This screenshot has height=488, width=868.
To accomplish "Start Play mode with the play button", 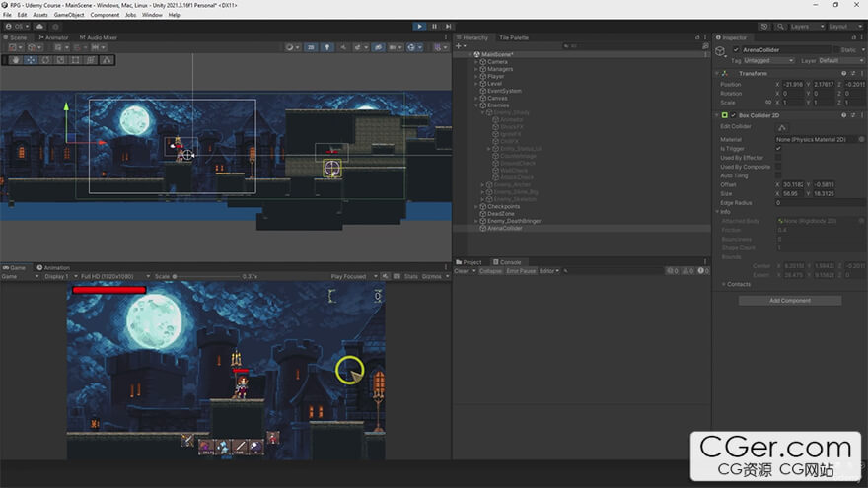I will (419, 26).
